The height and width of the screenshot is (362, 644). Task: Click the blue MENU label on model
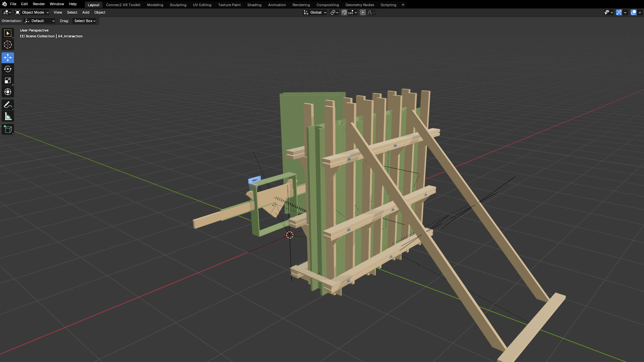pyautogui.click(x=254, y=180)
